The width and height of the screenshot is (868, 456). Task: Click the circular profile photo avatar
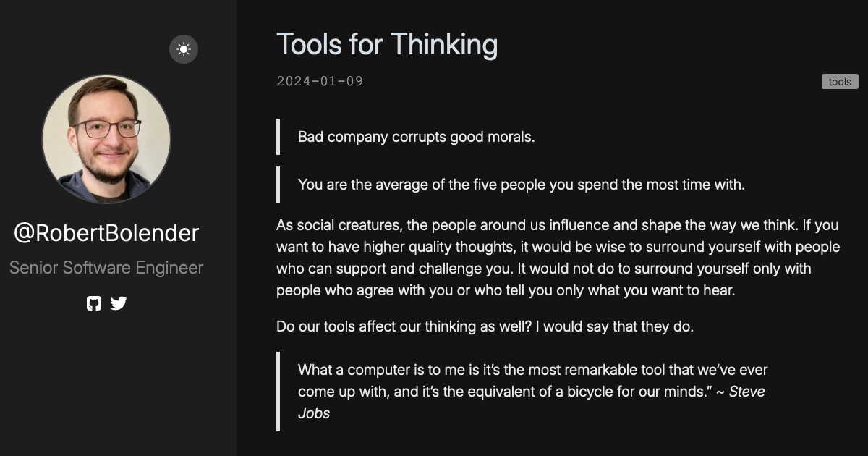pos(106,139)
